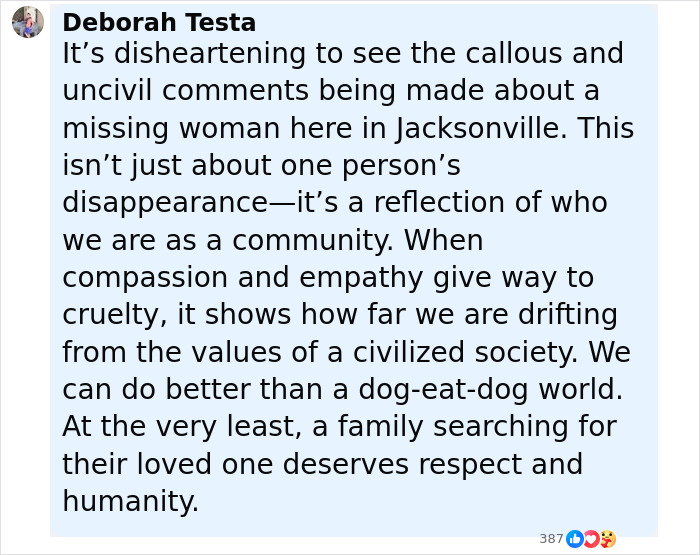Open Deborah Testa's profile picture
Viewport: 700px width, 555px height.
28,22
